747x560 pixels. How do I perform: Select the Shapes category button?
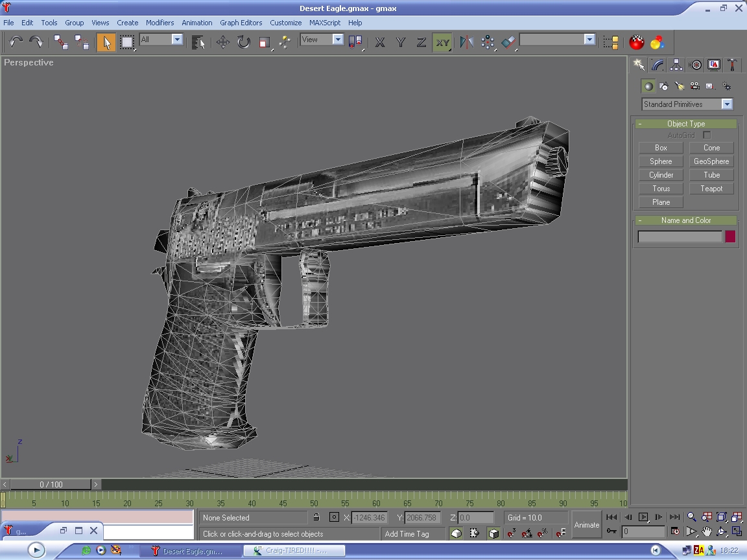tap(663, 86)
